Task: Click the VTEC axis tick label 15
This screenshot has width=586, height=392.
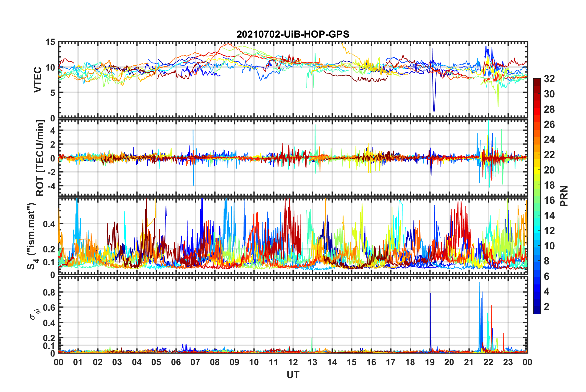Action: (x=50, y=42)
